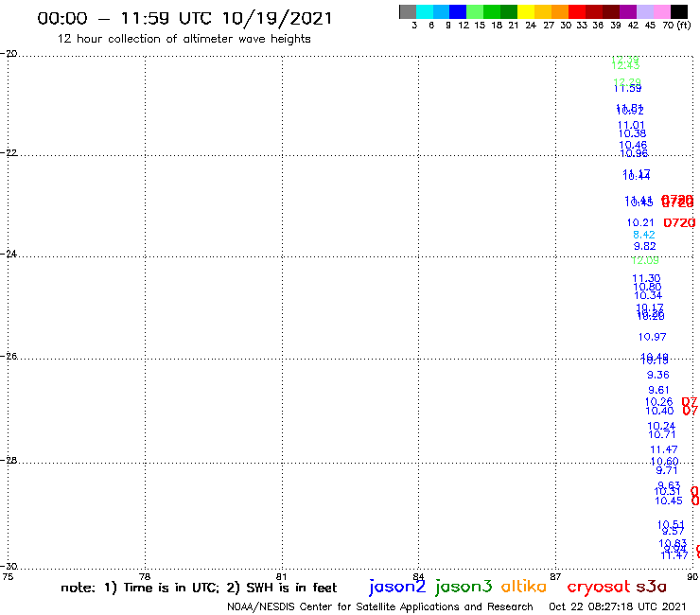Click the wave height value 10.45
This screenshot has width=700, height=615.
coord(669,501)
